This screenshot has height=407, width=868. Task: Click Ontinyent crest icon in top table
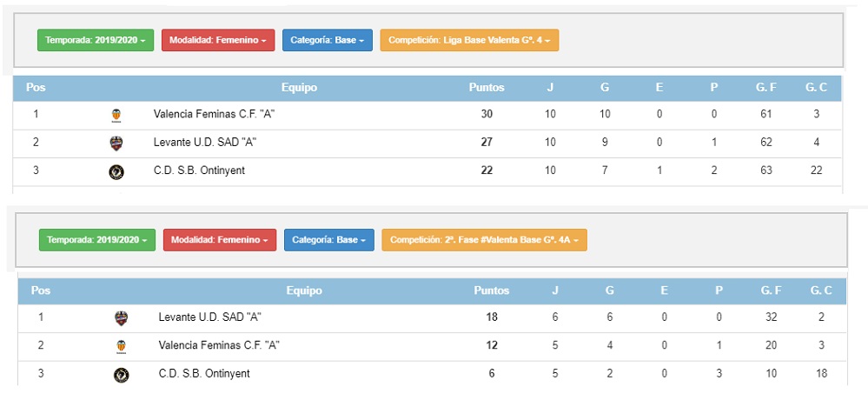click(116, 171)
